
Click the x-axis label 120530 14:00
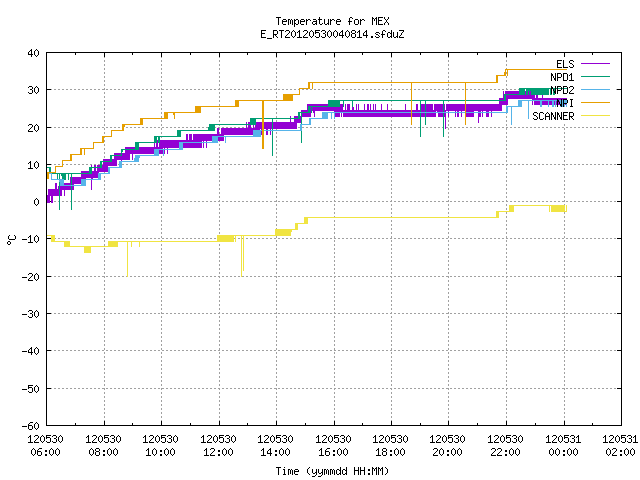[276, 446]
